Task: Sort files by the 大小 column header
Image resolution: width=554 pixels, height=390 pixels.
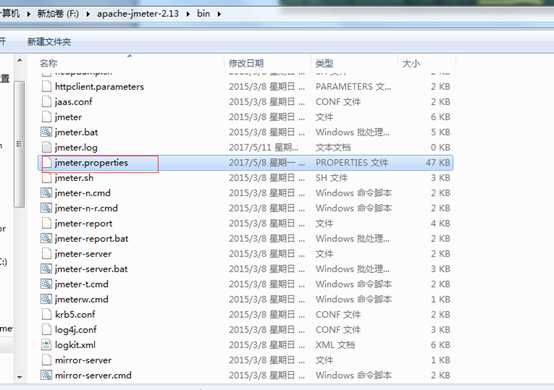Action: coord(411,64)
